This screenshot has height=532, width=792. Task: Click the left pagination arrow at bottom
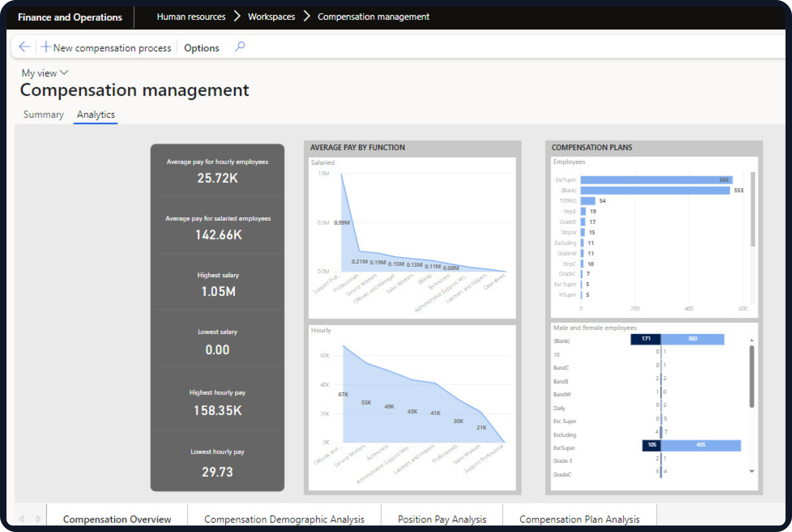pyautogui.click(x=22, y=518)
